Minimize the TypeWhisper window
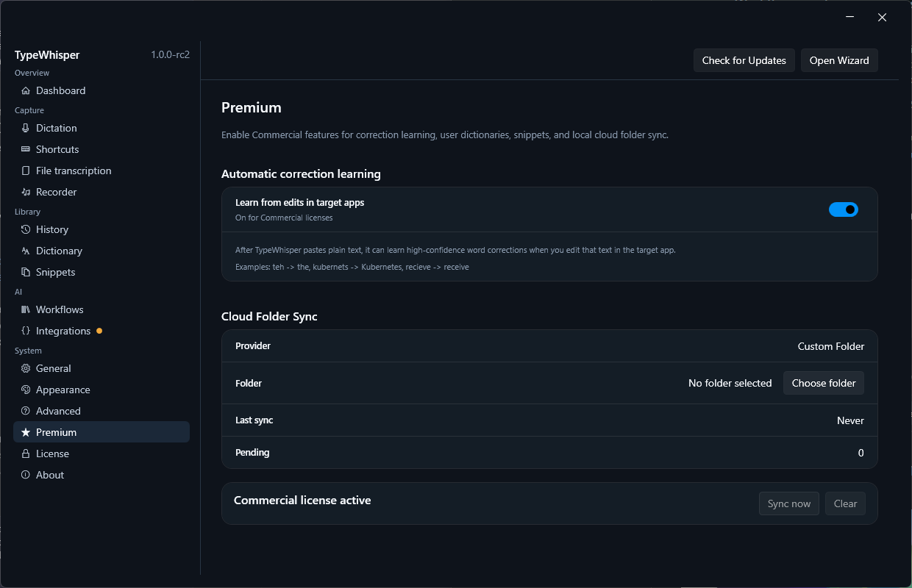The width and height of the screenshot is (912, 588). point(850,18)
